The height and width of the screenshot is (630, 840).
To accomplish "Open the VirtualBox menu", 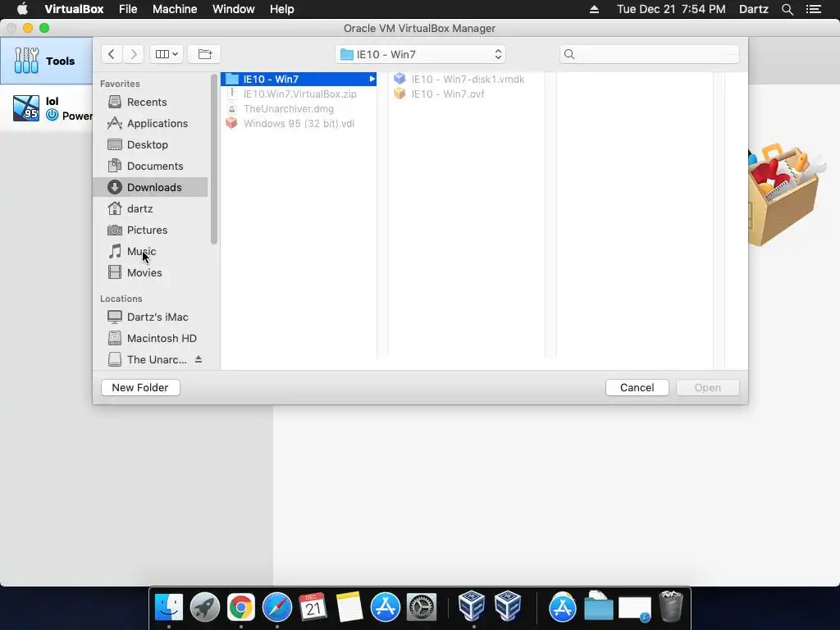I will click(x=74, y=9).
